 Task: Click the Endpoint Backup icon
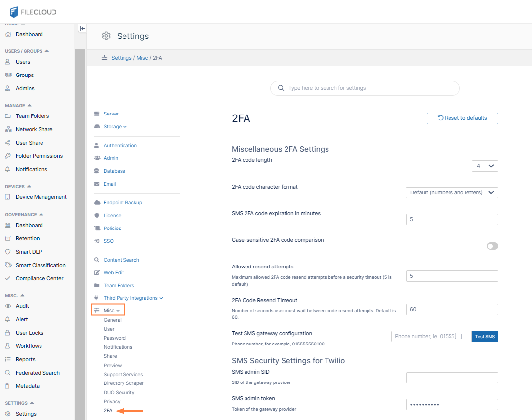pyautogui.click(x=97, y=203)
